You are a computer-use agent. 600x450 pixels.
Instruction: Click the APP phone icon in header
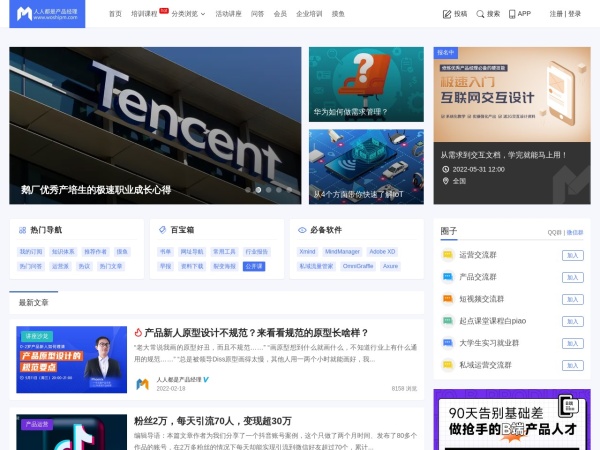point(512,14)
